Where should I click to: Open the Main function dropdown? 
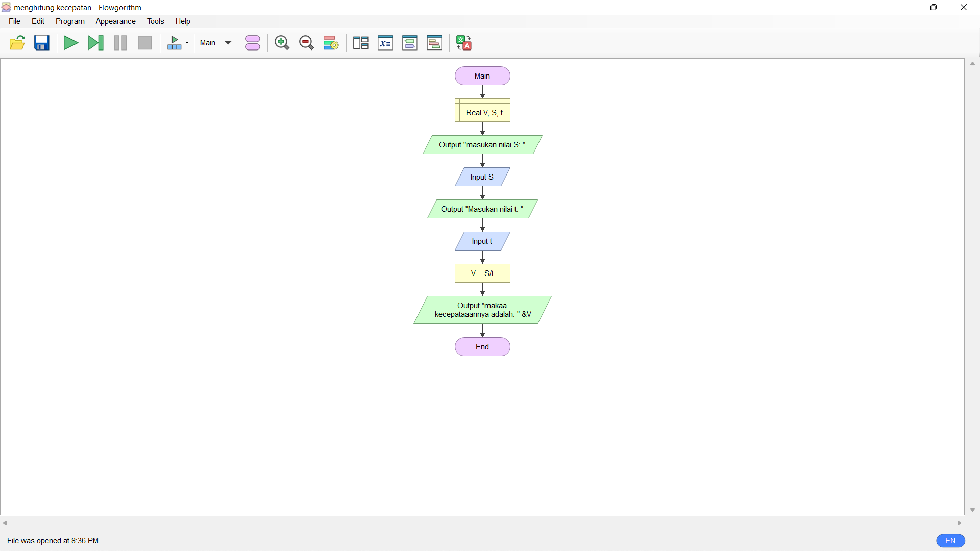tap(215, 43)
